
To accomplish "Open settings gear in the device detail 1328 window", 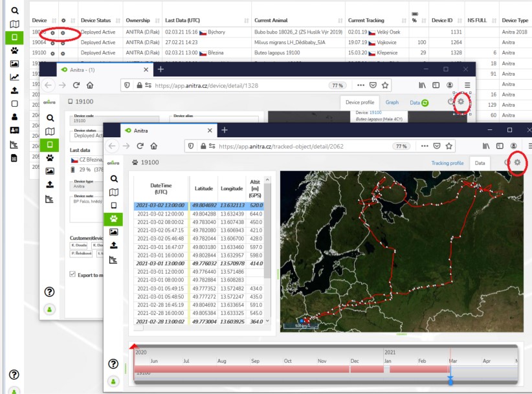I will click(461, 102).
